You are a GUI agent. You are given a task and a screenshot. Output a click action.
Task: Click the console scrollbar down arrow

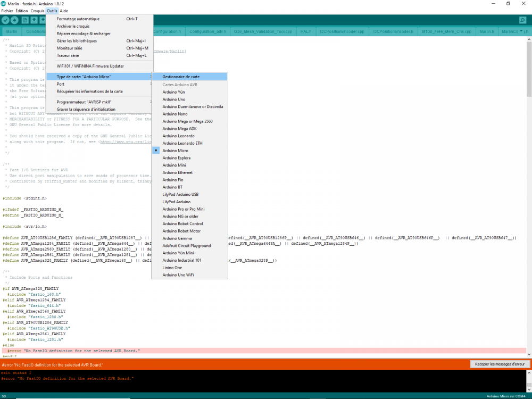(529, 390)
